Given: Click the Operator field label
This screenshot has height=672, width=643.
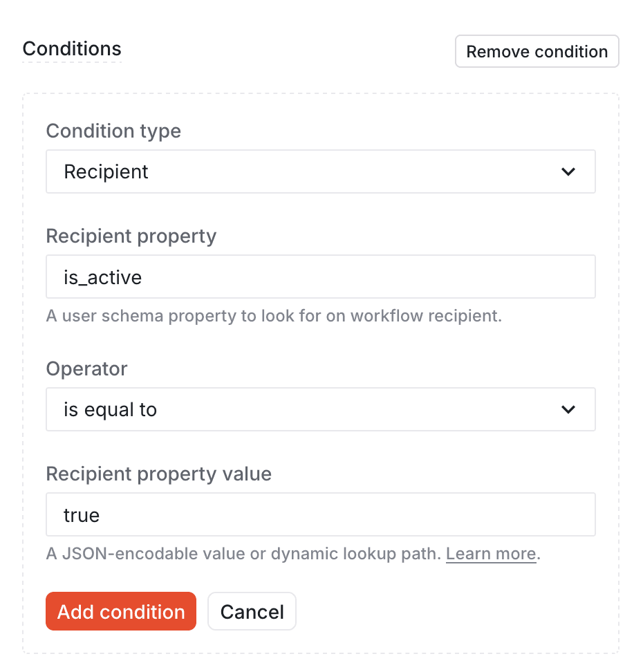Looking at the screenshot, I should pos(86,368).
